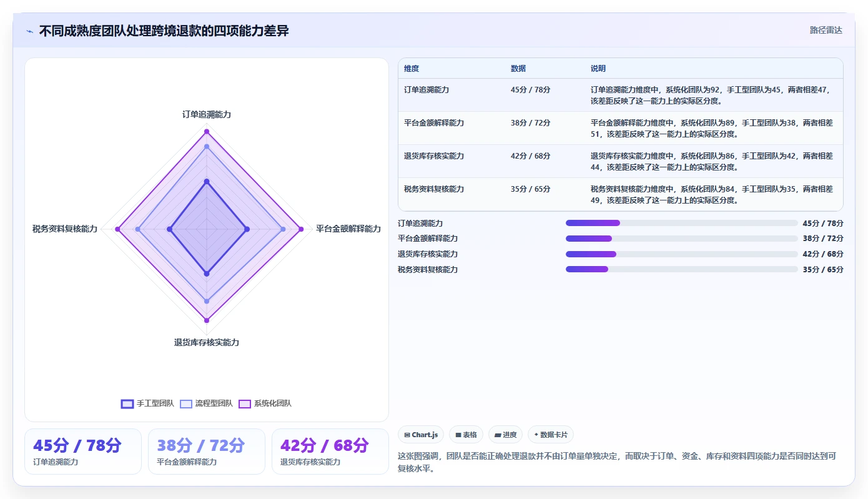
Task: Click 35分 / 65分 value beside progress bar
Action: [823, 269]
